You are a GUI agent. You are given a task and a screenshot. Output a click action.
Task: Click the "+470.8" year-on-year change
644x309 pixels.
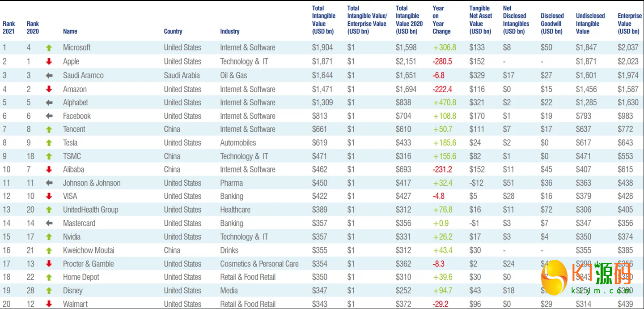(x=445, y=102)
